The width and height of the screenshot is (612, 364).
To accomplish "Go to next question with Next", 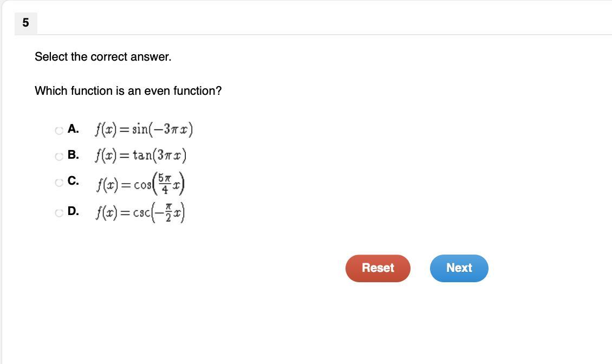I will pos(459,268).
